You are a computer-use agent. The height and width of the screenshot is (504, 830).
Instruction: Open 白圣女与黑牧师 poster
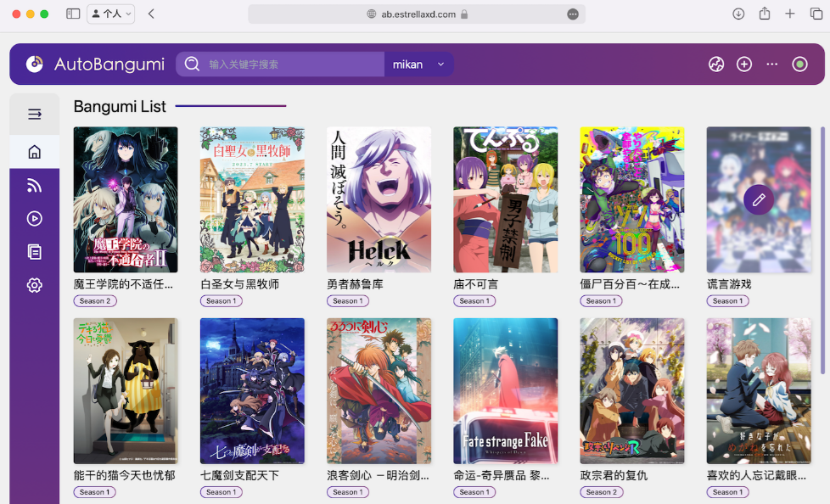click(252, 199)
